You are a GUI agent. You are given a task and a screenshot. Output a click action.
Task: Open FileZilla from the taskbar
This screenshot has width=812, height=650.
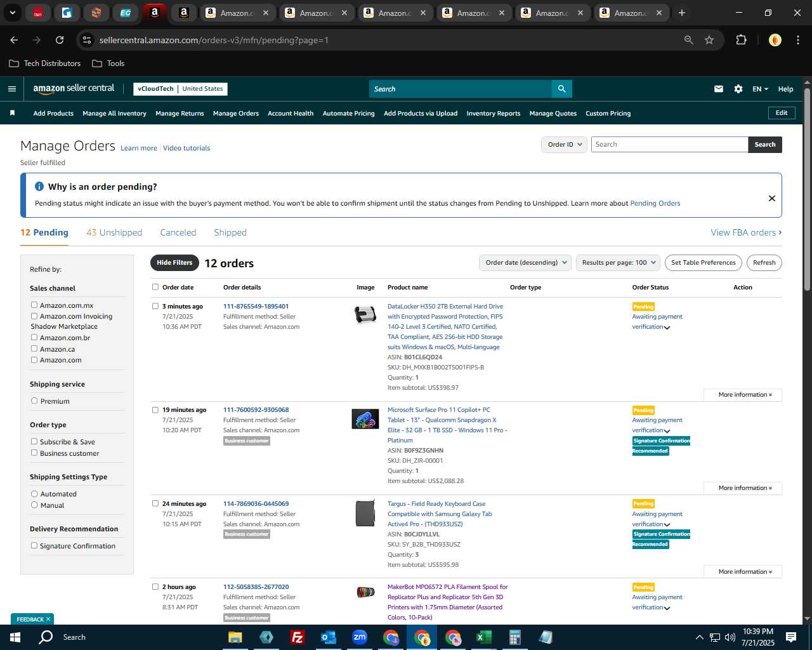coord(297,637)
